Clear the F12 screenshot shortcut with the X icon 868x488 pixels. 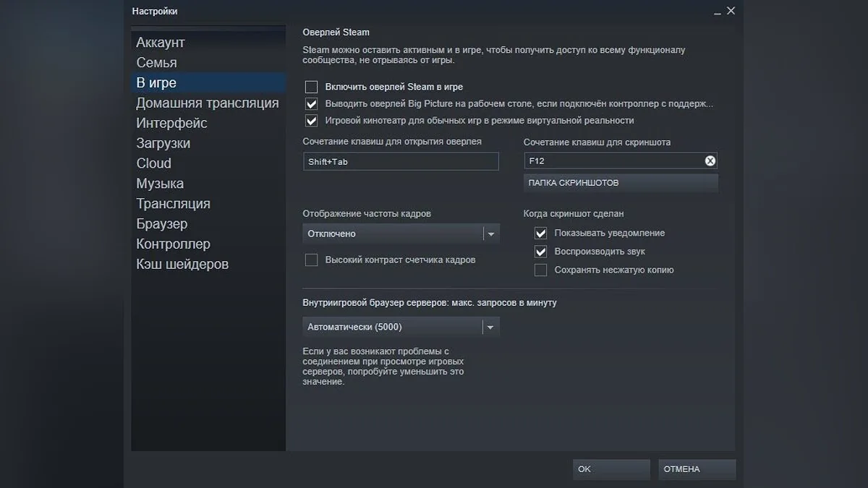point(710,161)
